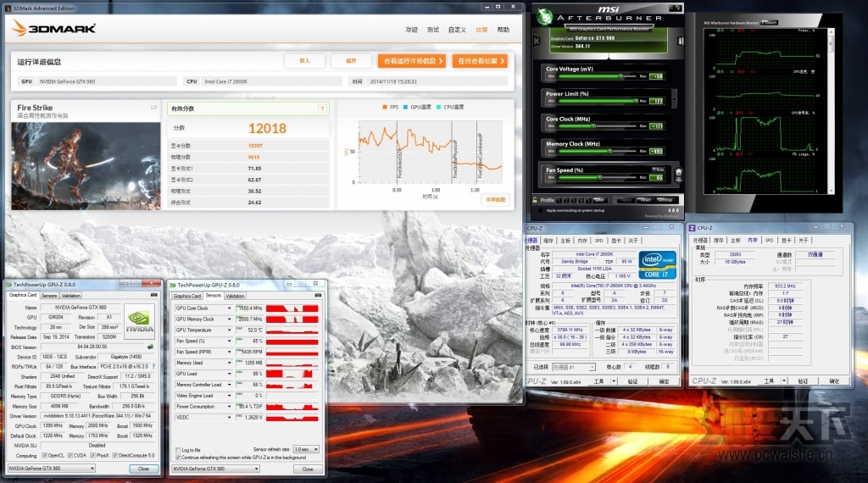Enable the Log to file checkbox
Screen dimensions: 868x483
(x=178, y=450)
